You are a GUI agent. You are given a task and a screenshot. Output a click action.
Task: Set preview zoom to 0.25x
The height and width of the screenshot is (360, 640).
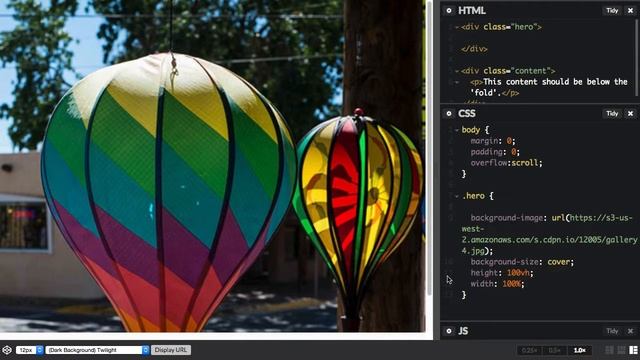point(529,350)
